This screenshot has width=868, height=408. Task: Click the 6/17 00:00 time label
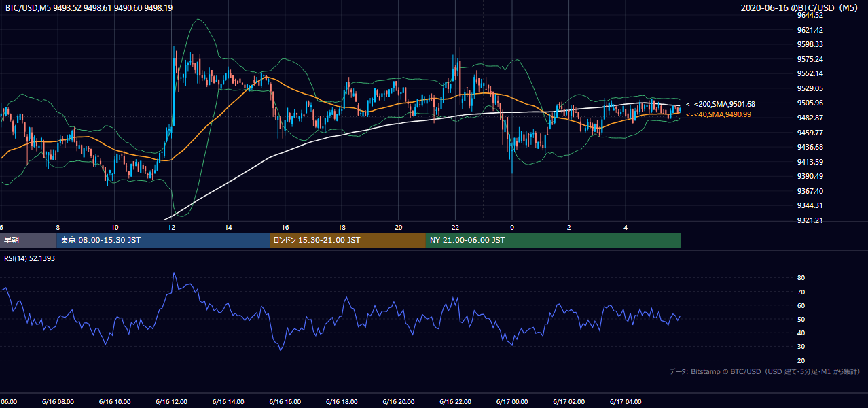point(512,401)
